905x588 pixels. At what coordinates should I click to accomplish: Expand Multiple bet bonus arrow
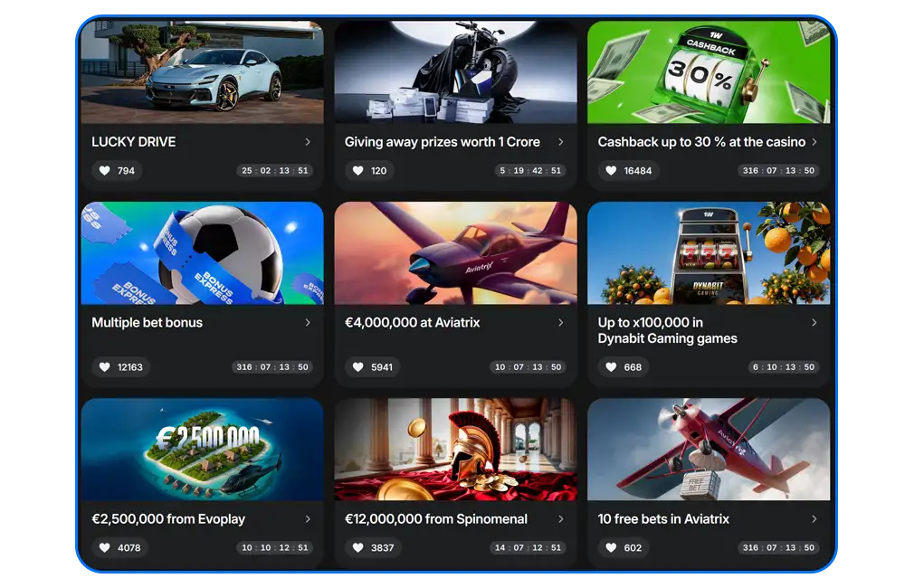pyautogui.click(x=308, y=323)
